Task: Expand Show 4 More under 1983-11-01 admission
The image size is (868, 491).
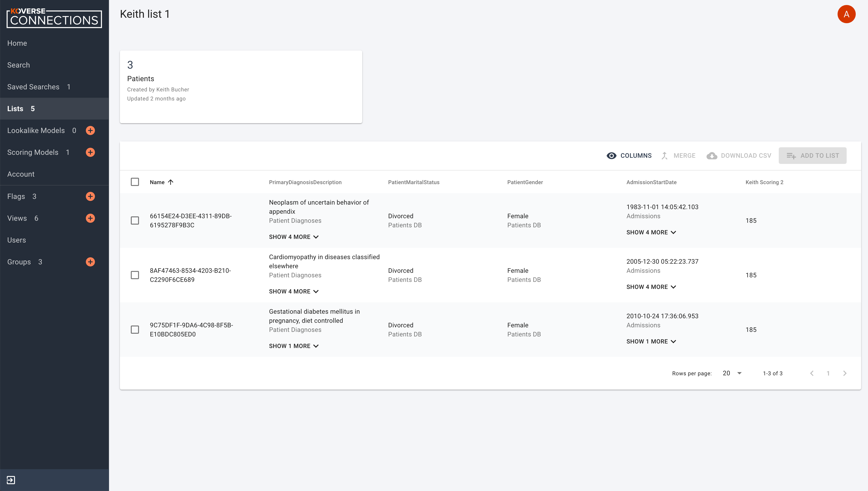Action: (x=651, y=232)
